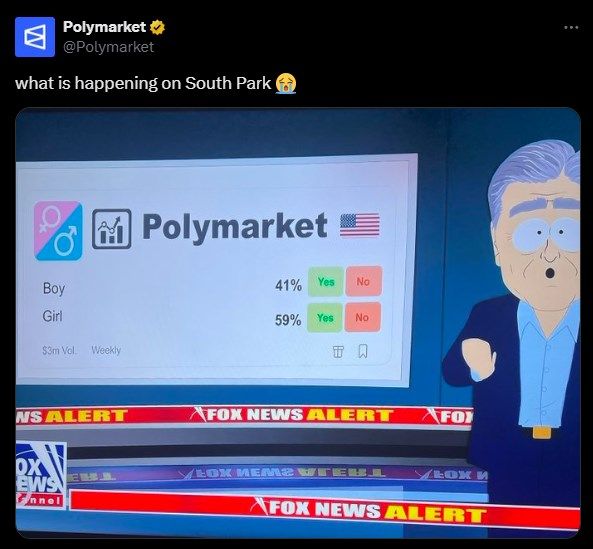This screenshot has width=593, height=549.
Task: Click the chart logo icon beside Polymarket
Action: point(112,229)
